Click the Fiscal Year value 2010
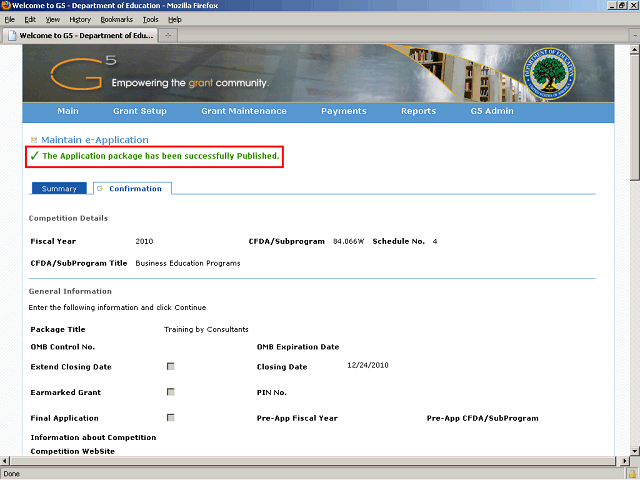The height and width of the screenshot is (480, 640). (144, 241)
